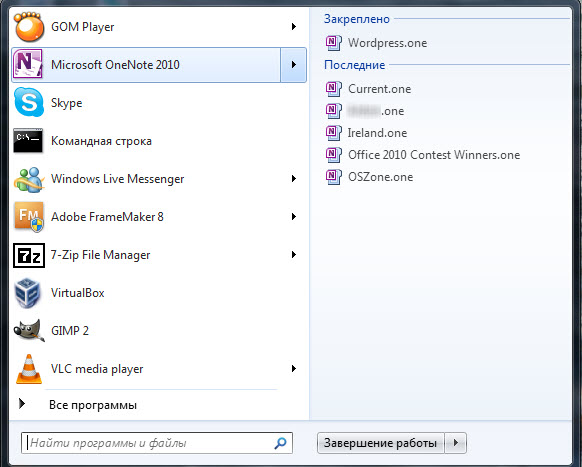582x467 pixels.
Task: Start Skype from its label
Action: [x=66, y=103]
